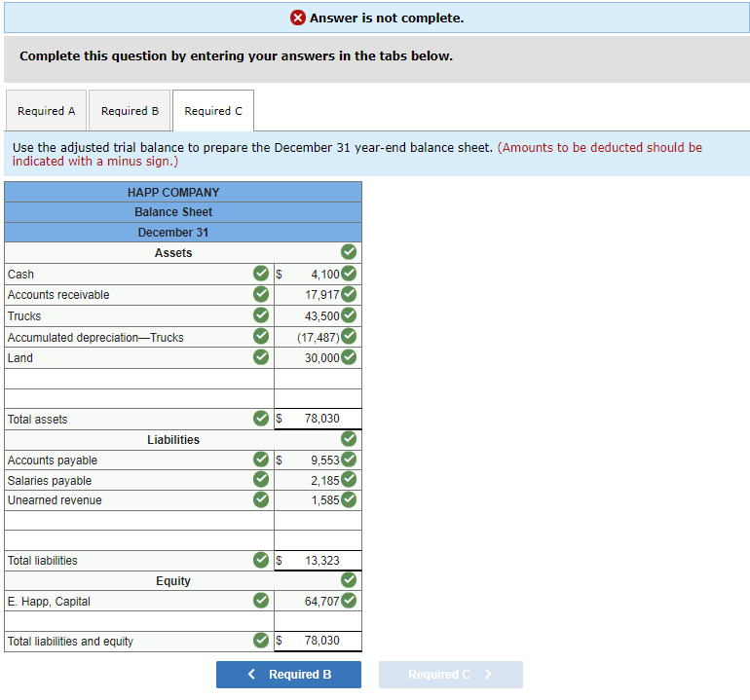Select the Accounts receivable account name cell
The height and width of the screenshot is (700, 750).
click(139, 295)
